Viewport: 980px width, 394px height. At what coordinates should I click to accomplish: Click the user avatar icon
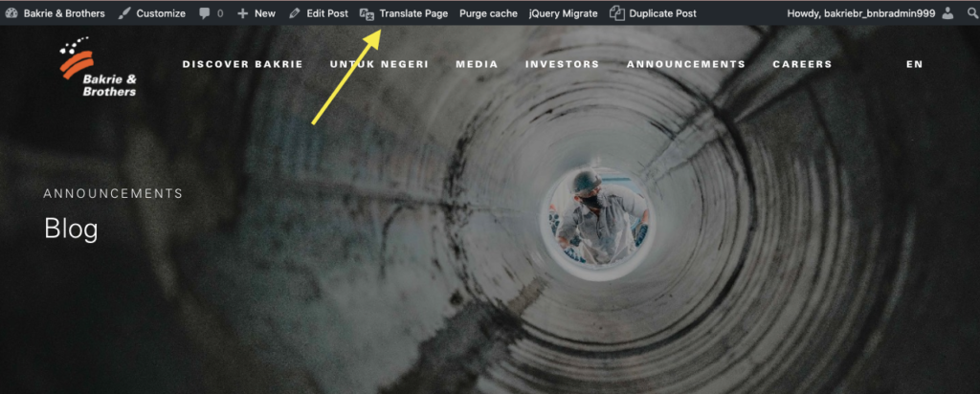pyautogui.click(x=948, y=13)
